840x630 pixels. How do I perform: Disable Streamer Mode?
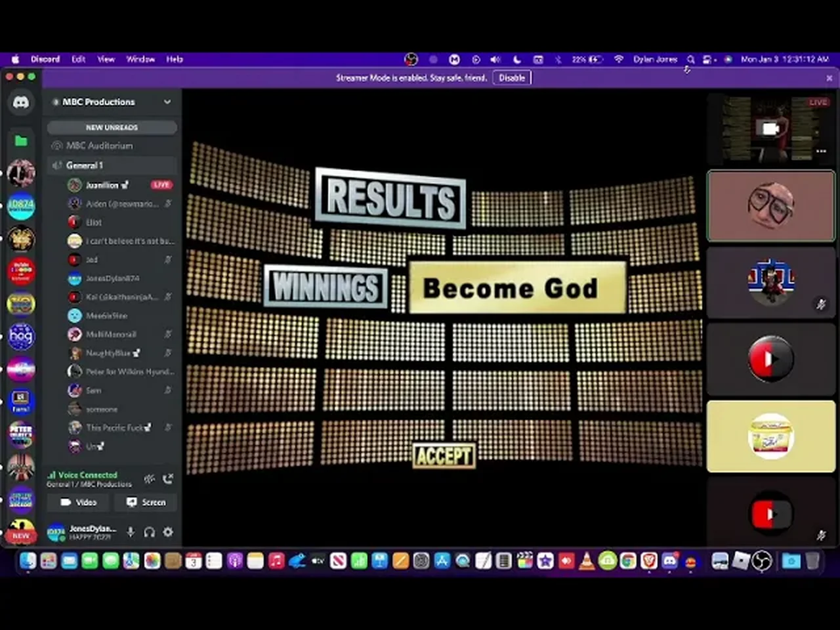pos(512,77)
